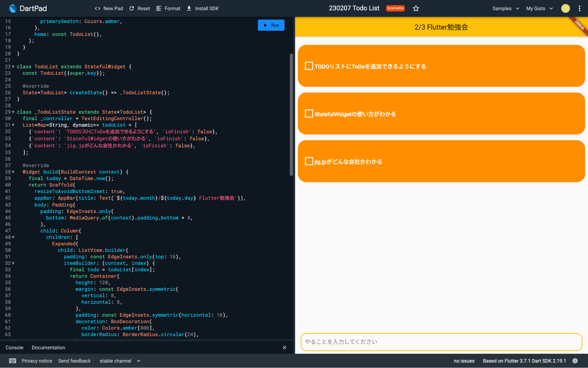
Task: Collapse the todoList literal at line 31
Action: click(13, 125)
